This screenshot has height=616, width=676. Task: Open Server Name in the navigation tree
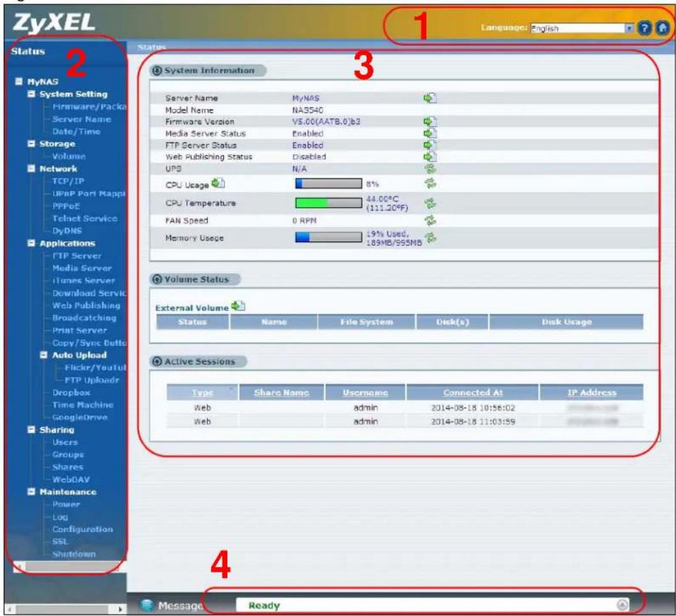tap(81, 119)
